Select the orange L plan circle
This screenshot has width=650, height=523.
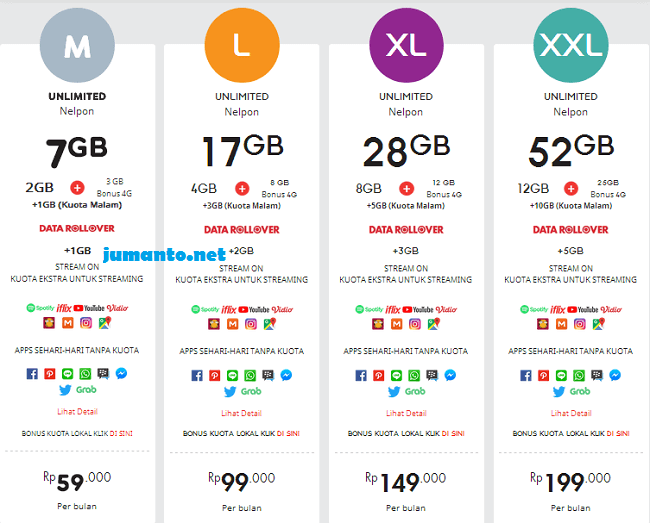tap(242, 45)
